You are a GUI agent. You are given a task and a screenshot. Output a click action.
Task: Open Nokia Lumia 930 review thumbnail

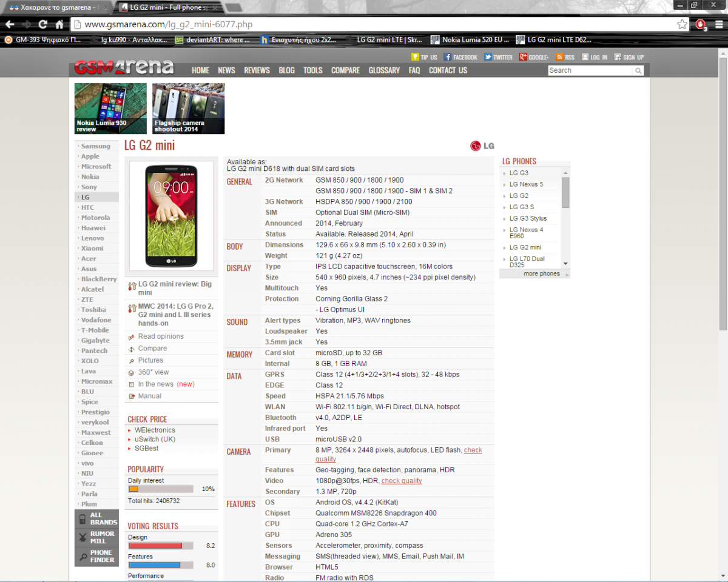click(x=110, y=109)
